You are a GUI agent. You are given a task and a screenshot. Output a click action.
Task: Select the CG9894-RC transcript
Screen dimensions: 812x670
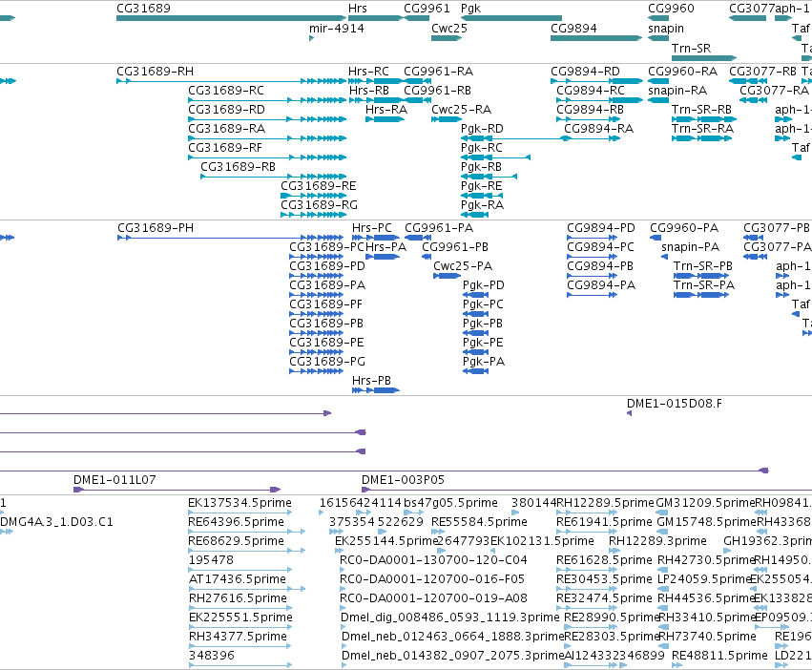(x=599, y=100)
